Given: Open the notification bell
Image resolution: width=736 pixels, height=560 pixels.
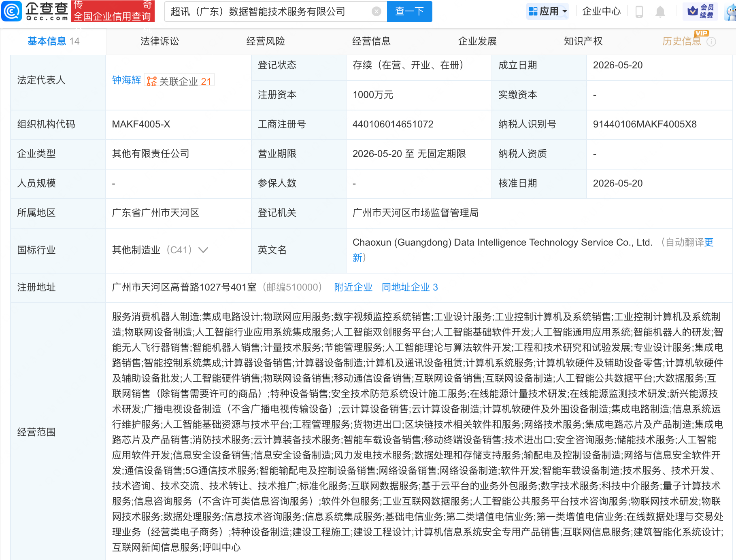Looking at the screenshot, I should (x=660, y=12).
